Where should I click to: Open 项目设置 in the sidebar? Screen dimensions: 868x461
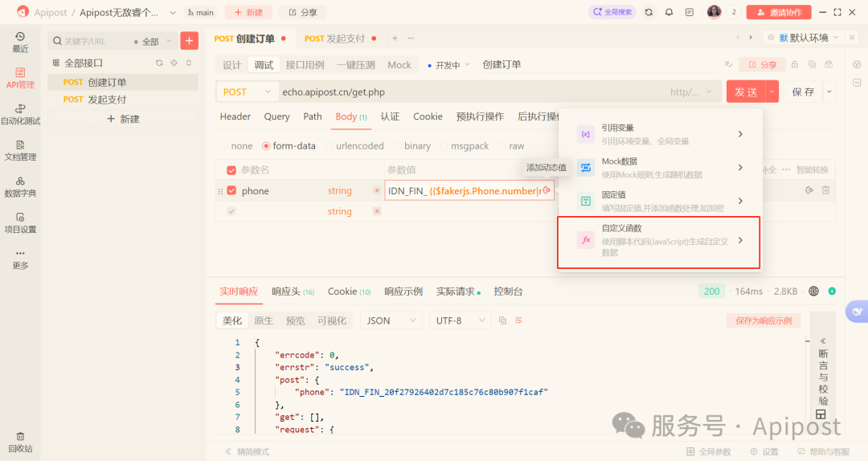pos(20,223)
